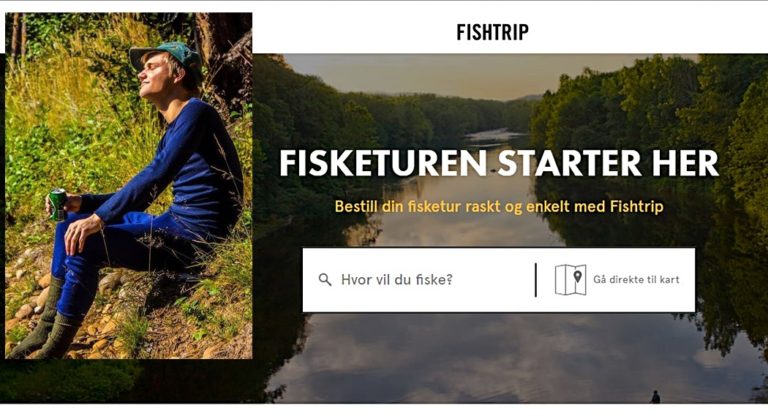Click the location pin on the map icon
768x419 pixels.
click(578, 276)
